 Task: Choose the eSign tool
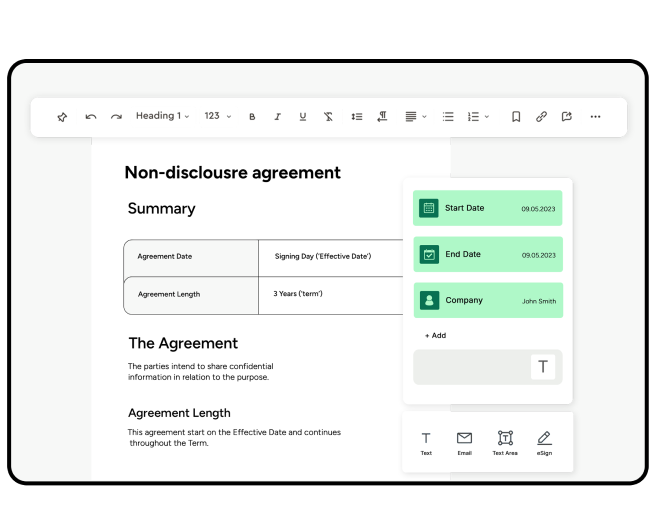(x=544, y=442)
